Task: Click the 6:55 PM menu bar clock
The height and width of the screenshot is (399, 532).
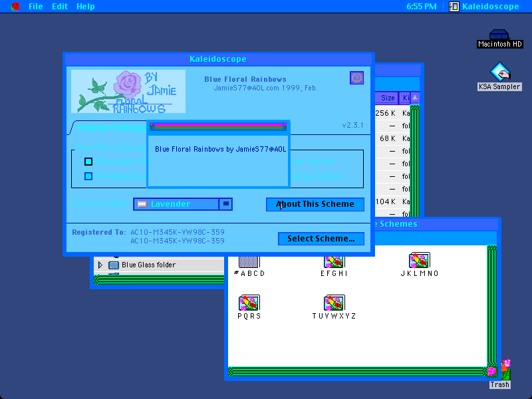Action: point(422,6)
